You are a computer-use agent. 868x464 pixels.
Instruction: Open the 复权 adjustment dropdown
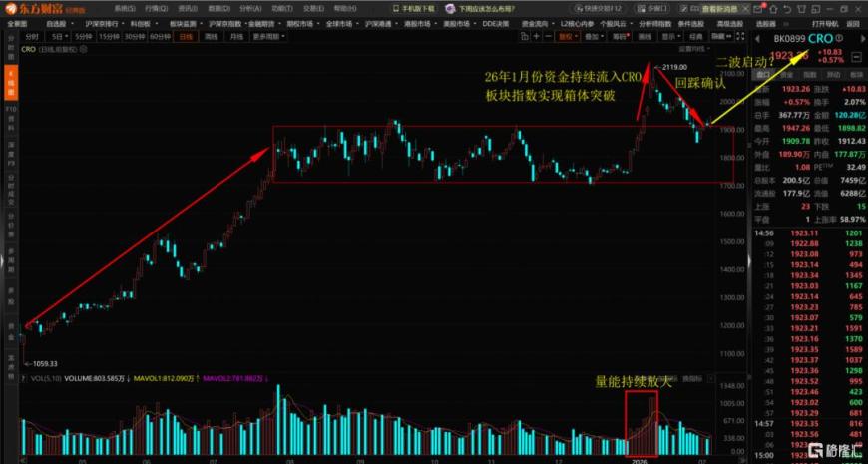[568, 36]
